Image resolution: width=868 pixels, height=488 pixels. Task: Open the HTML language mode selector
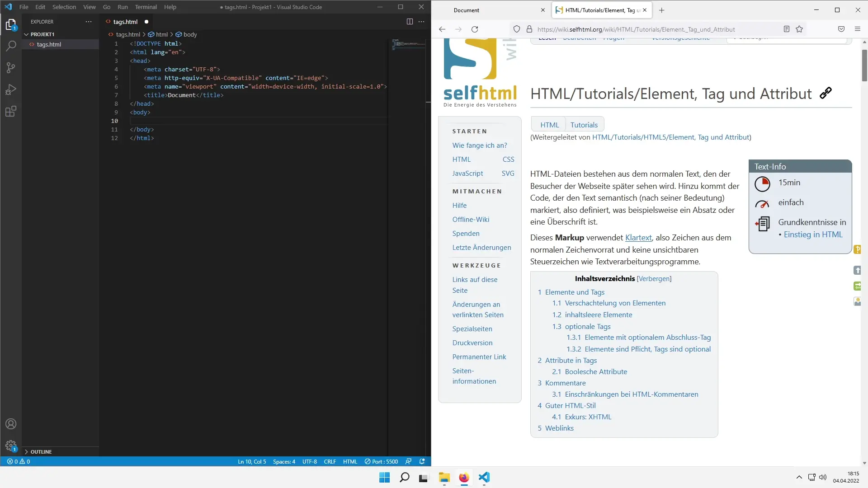[350, 462]
